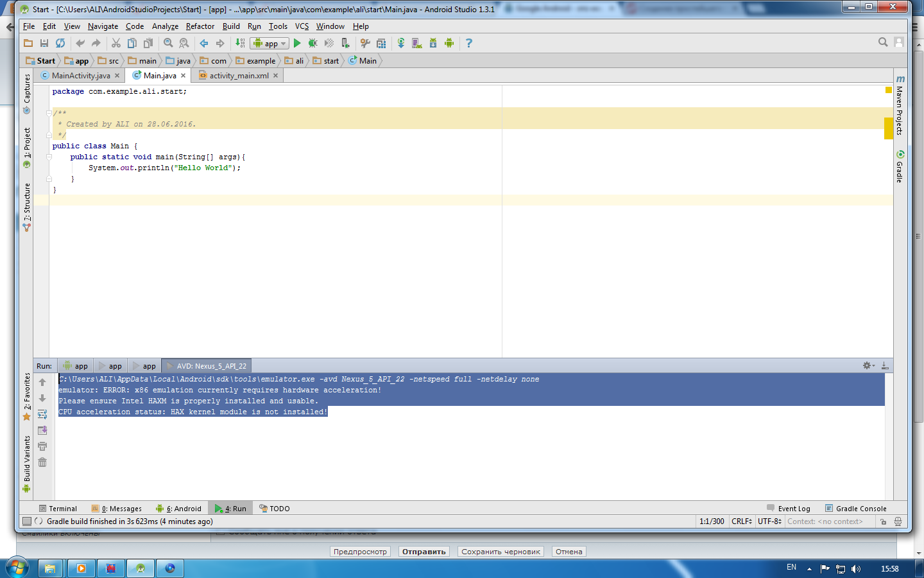Open the Event Log tool window
This screenshot has width=924, height=578.
click(789, 509)
